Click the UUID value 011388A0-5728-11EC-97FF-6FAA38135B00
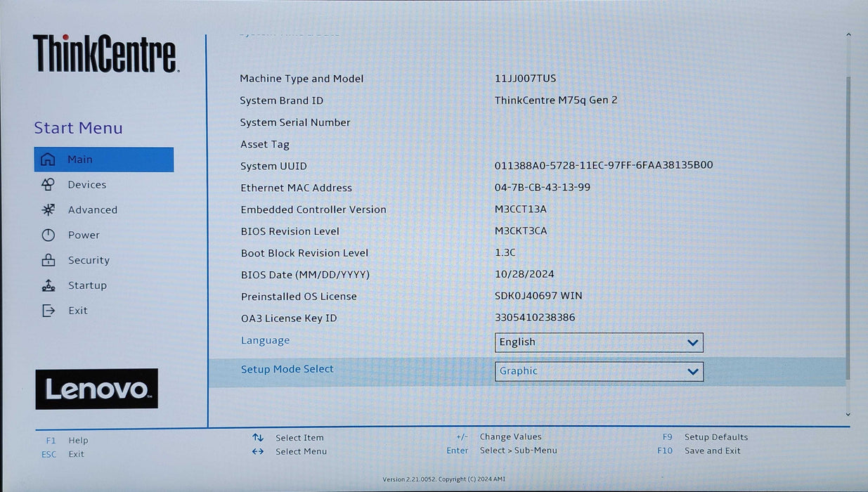 tap(604, 165)
